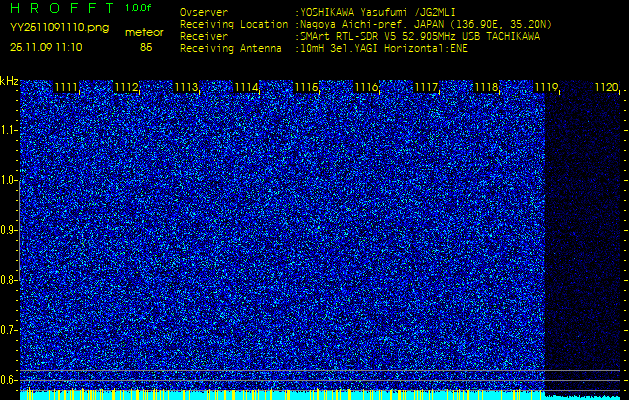Select the 10mH 3el.YAGI Horizontal:ENE text

tap(384, 49)
